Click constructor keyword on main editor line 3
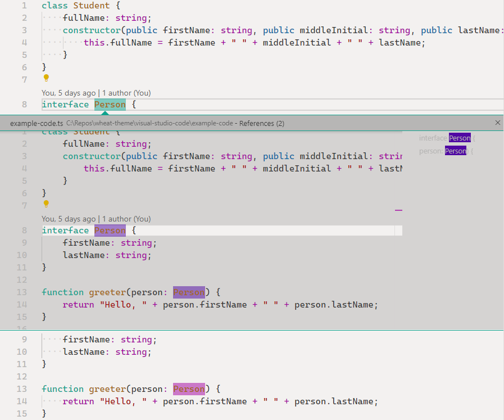Image resolution: width=504 pixels, height=420 pixels. 92,30
